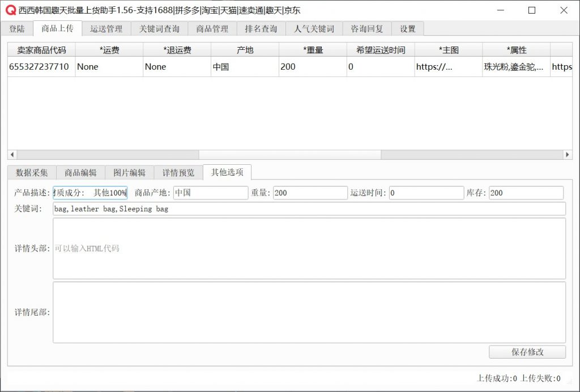Switch to the 数据采集 sub-tab
This screenshot has width=580, height=392.
click(x=32, y=173)
